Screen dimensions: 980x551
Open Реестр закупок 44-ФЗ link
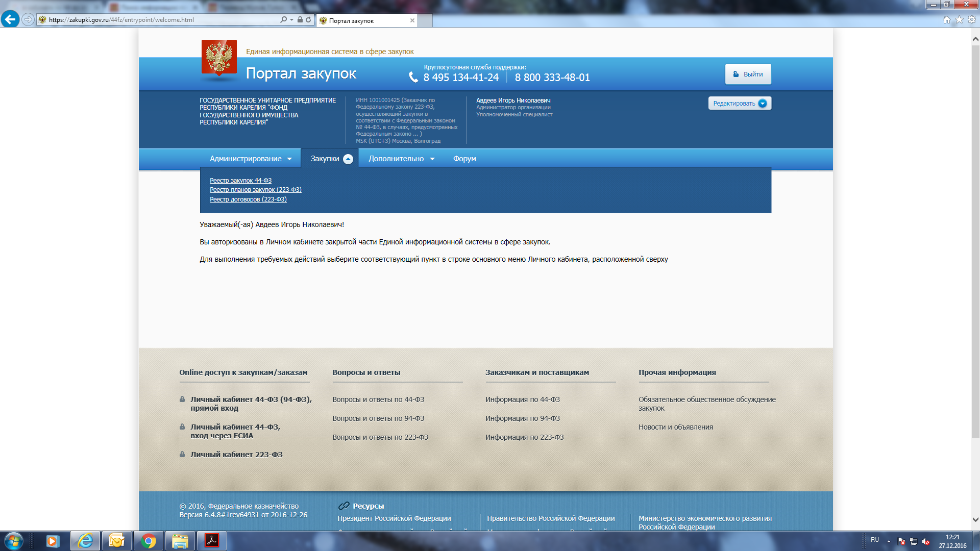click(x=240, y=181)
